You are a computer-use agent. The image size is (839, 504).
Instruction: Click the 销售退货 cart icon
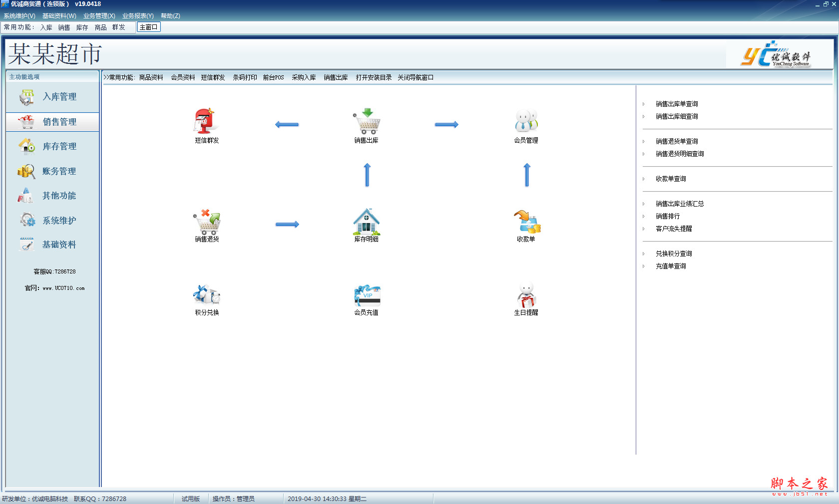point(207,222)
